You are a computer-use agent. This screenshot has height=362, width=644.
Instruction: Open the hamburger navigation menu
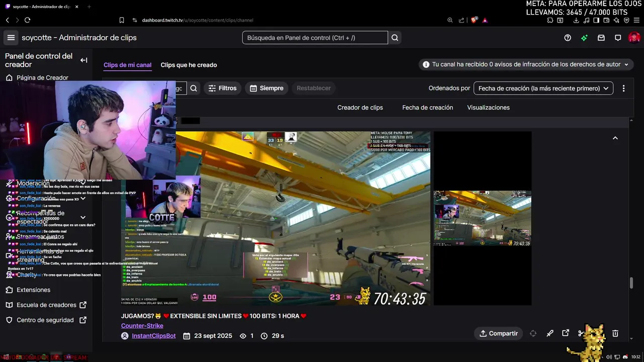coord(11,38)
